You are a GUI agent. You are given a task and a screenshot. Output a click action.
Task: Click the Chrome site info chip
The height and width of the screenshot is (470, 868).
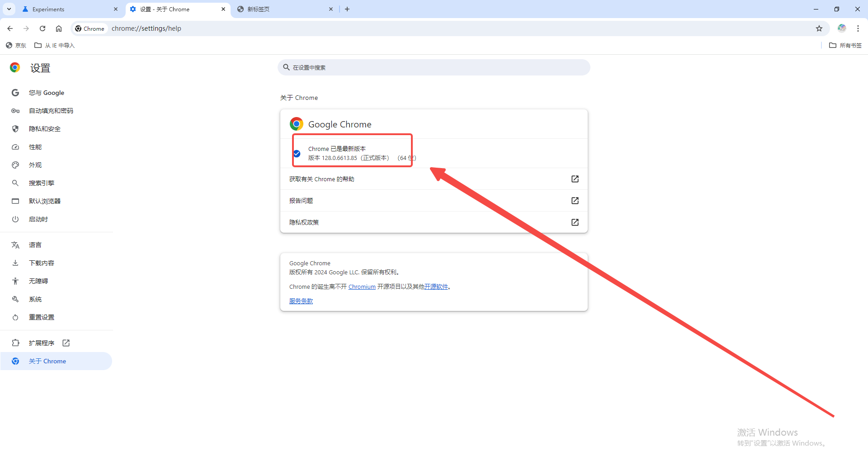pyautogui.click(x=90, y=28)
